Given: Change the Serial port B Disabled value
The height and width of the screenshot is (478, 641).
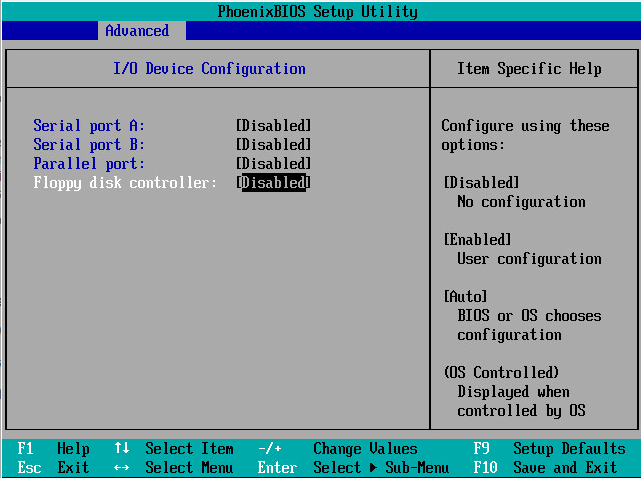Looking at the screenshot, I should point(273,144).
